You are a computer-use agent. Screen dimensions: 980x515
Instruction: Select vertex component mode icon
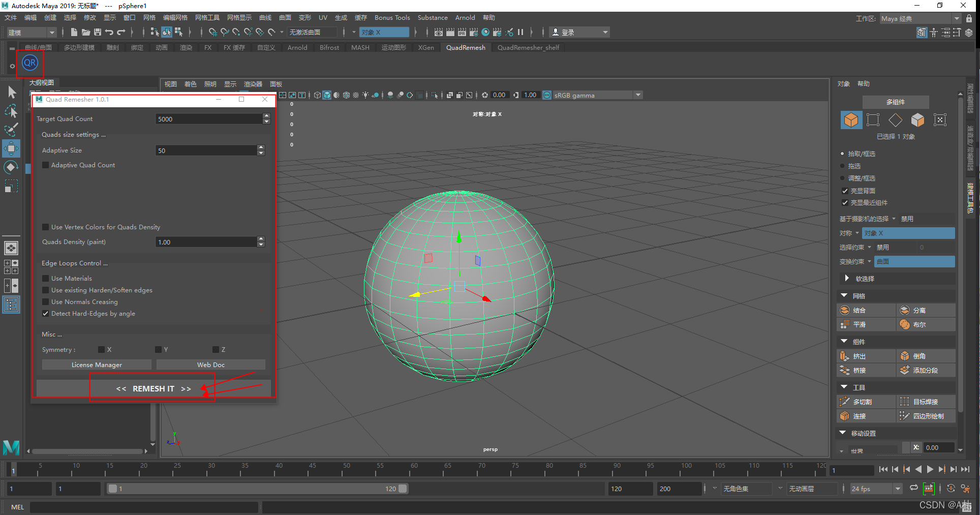coord(873,120)
